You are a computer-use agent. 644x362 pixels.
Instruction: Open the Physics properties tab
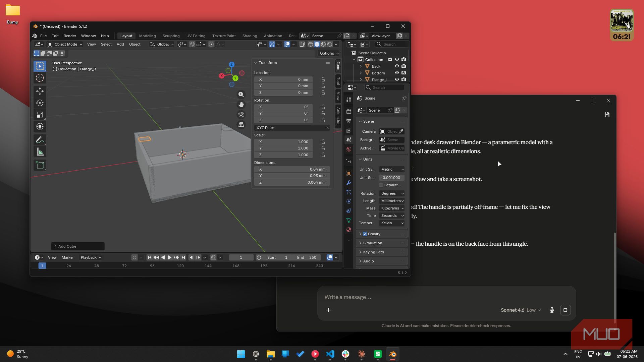pos(349,201)
